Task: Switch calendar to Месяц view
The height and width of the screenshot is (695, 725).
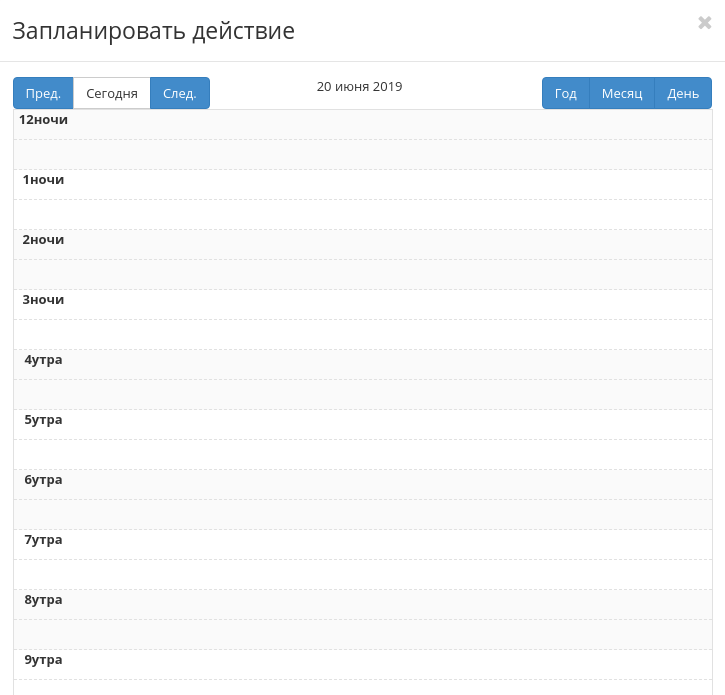Action: click(622, 93)
